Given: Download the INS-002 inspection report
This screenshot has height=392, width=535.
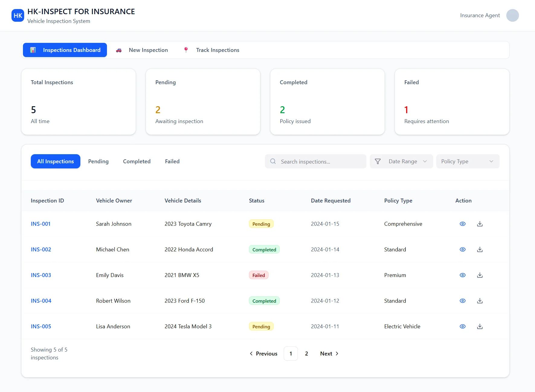Looking at the screenshot, I should tap(480, 249).
